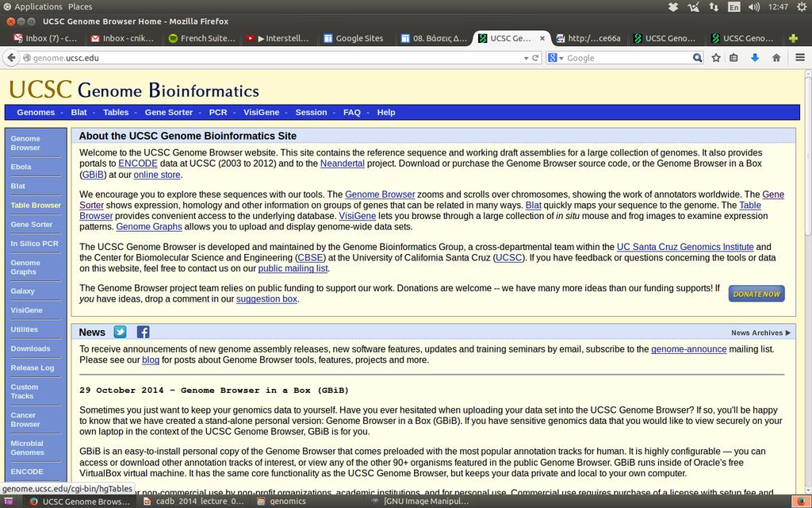Open the online store link
Viewport: 812px width, 508px height.
157,175
